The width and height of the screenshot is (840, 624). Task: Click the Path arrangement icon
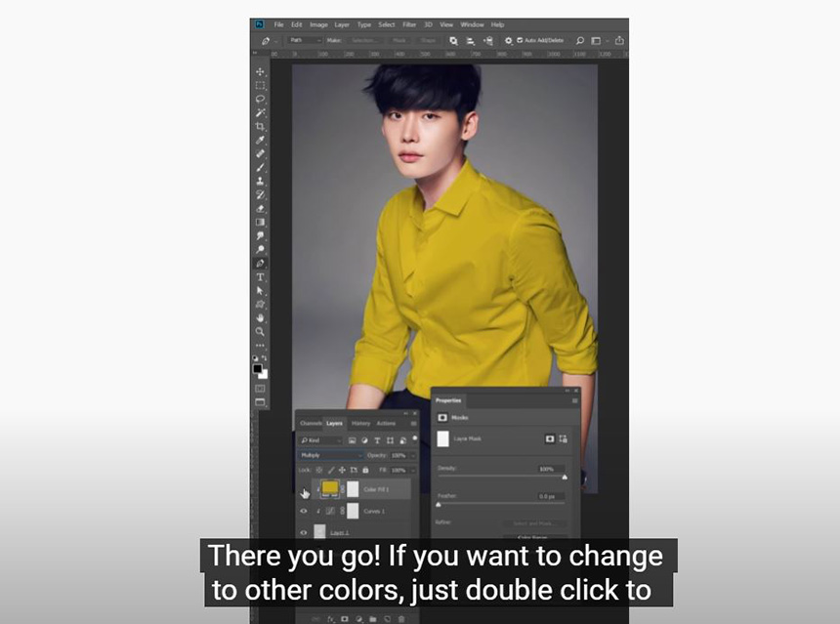click(x=488, y=41)
